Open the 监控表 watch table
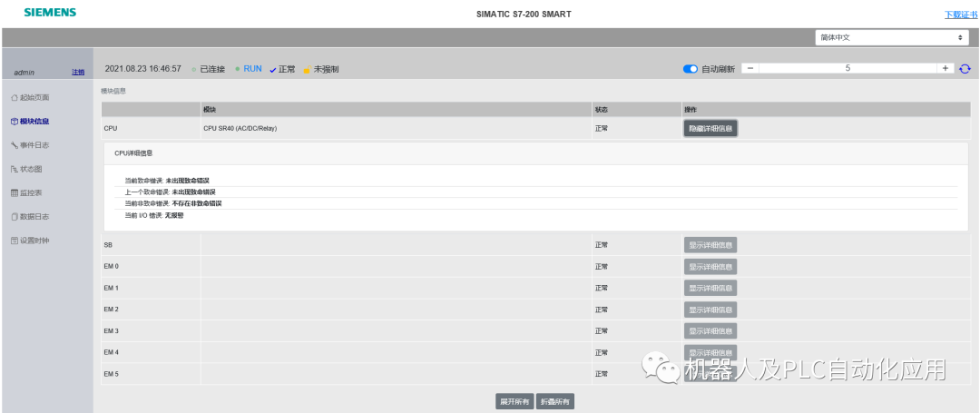The width and height of the screenshot is (980, 413). coord(27,193)
